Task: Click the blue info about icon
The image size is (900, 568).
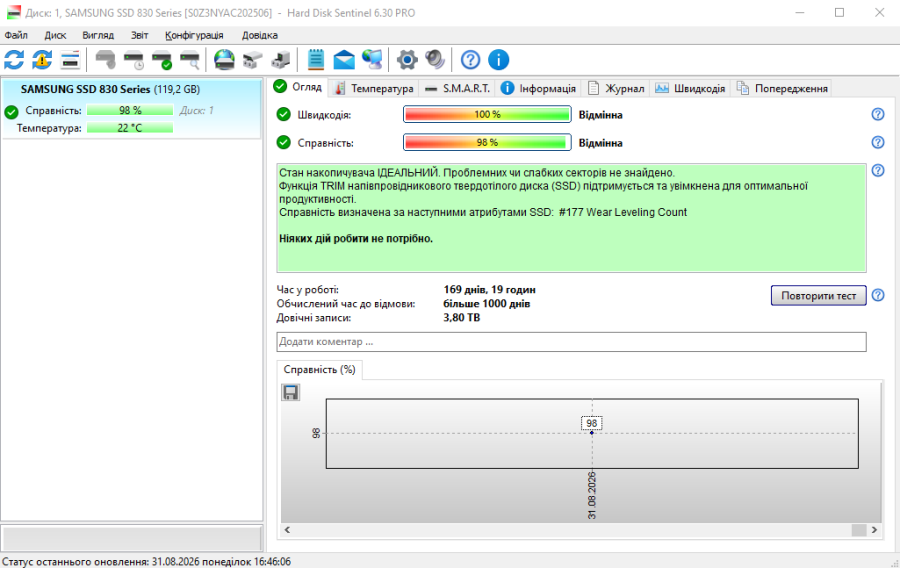Action: point(498,60)
